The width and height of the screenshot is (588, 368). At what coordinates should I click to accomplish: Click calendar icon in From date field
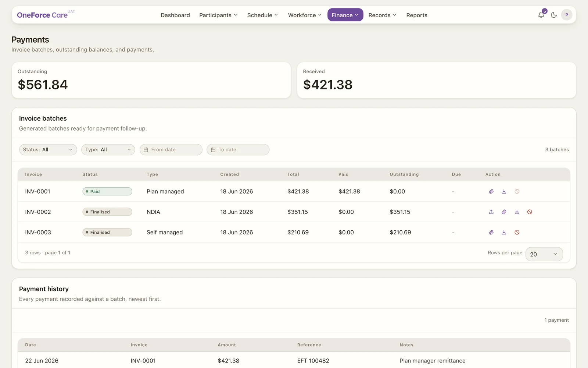pos(146,150)
